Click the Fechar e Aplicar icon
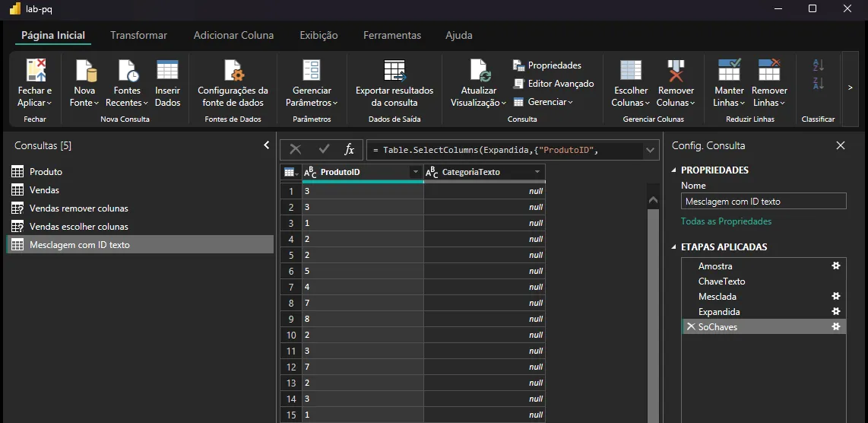Image resolution: width=868 pixels, height=423 pixels. pos(35,71)
